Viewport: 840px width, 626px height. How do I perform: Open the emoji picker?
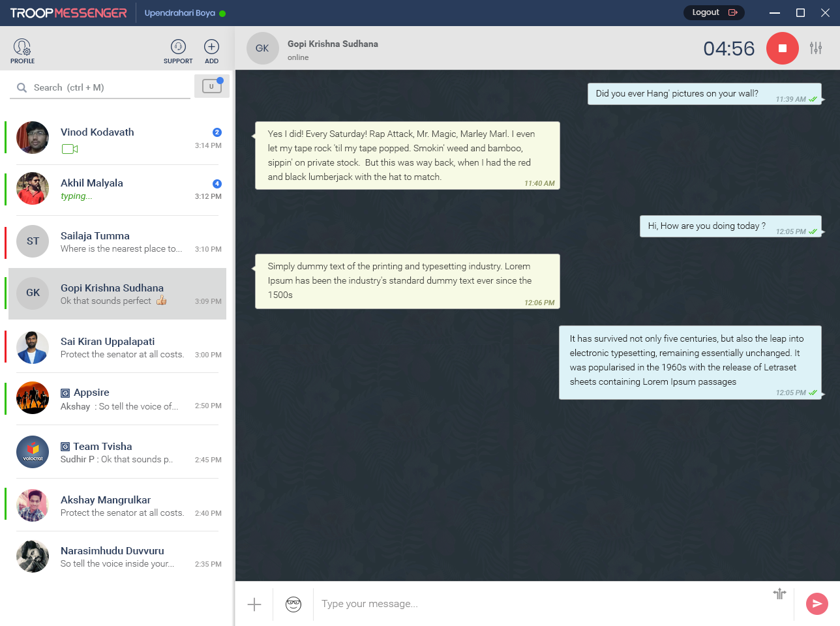293,604
